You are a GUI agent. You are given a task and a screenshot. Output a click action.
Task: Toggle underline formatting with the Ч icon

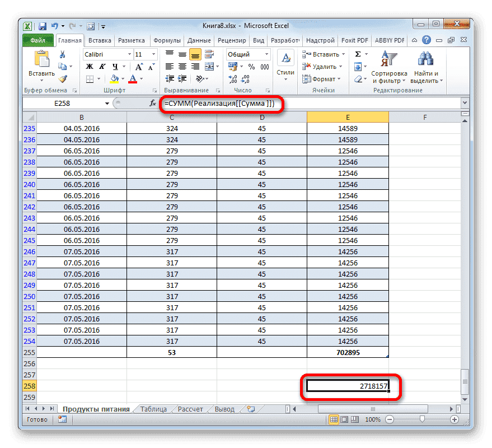click(115, 66)
